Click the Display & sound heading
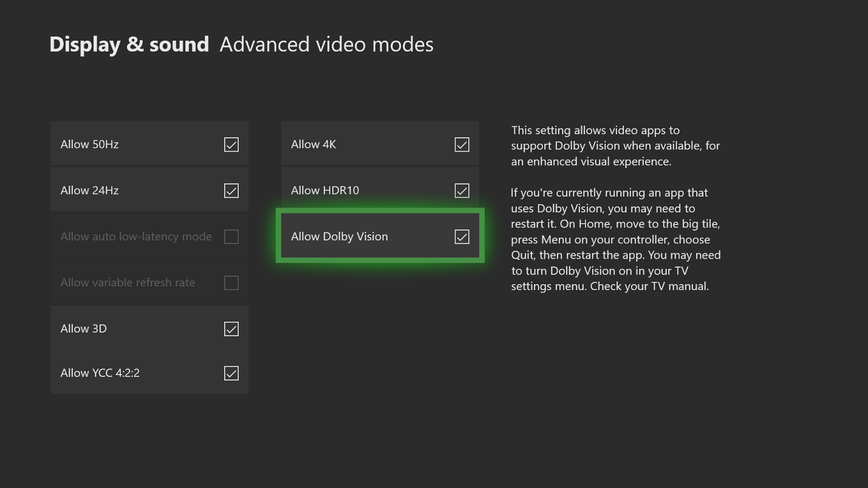This screenshot has height=488, width=868. tap(129, 44)
